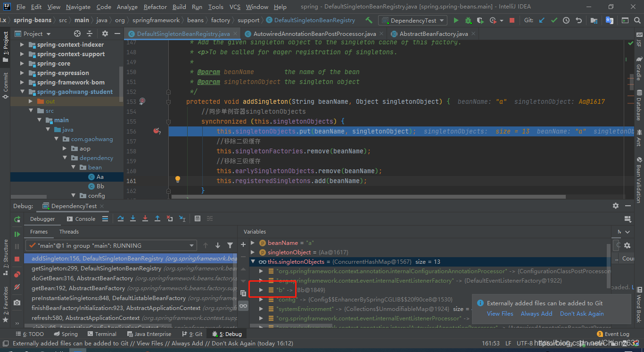Click the Step Into debugger icon
This screenshot has width=644, height=352.
tap(133, 218)
